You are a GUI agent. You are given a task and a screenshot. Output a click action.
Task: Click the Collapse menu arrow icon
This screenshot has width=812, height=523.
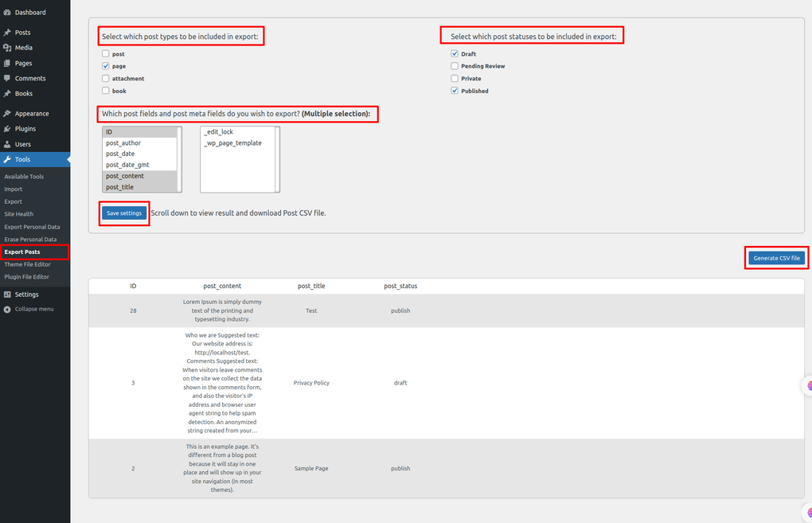[7, 309]
